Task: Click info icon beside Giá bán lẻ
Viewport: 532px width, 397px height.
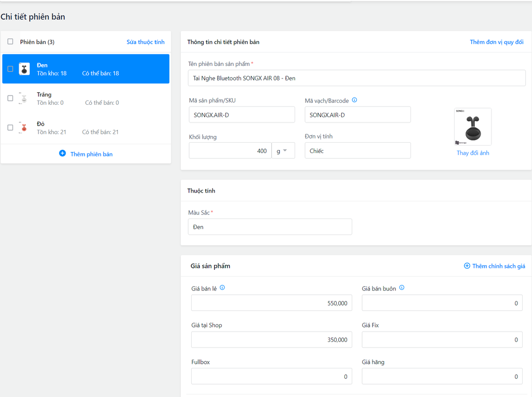Action: [222, 288]
